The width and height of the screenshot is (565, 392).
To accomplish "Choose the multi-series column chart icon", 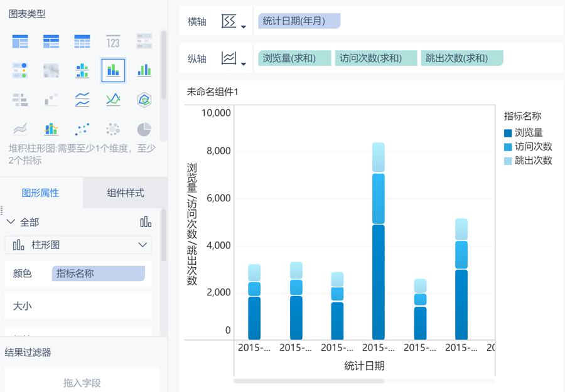I will coord(144,70).
